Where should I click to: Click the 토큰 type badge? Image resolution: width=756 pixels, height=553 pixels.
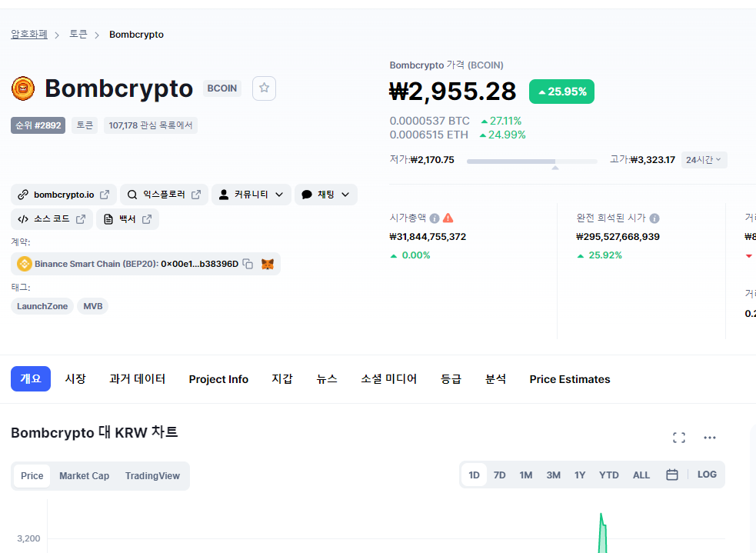click(x=85, y=125)
